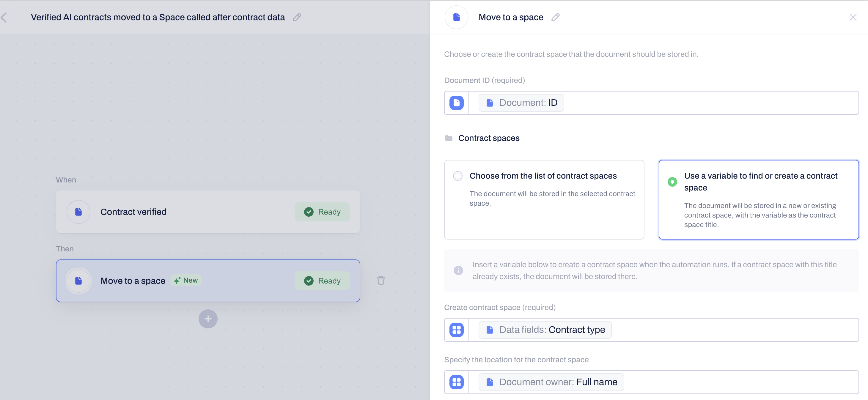Click inside the Create contract space input
868x400 pixels.
click(735, 330)
